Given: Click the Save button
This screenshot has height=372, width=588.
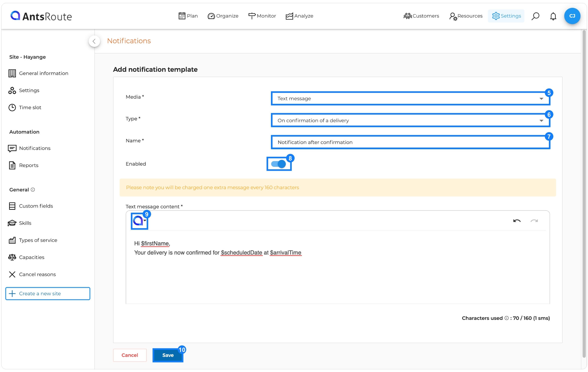Looking at the screenshot, I should pyautogui.click(x=168, y=355).
